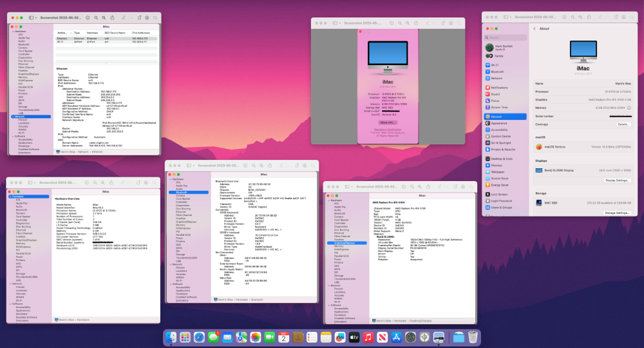Click the System Settings search field

tap(505, 37)
